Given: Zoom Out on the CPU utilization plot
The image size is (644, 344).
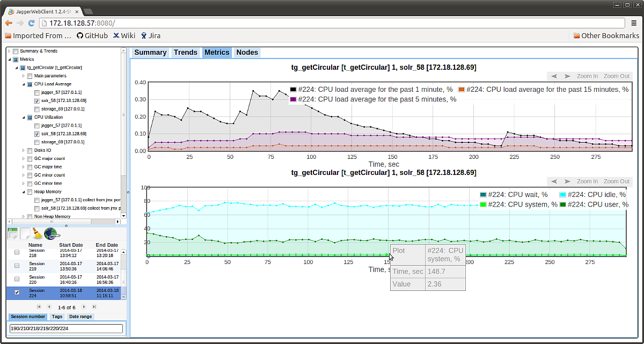Looking at the screenshot, I should tap(617, 181).
